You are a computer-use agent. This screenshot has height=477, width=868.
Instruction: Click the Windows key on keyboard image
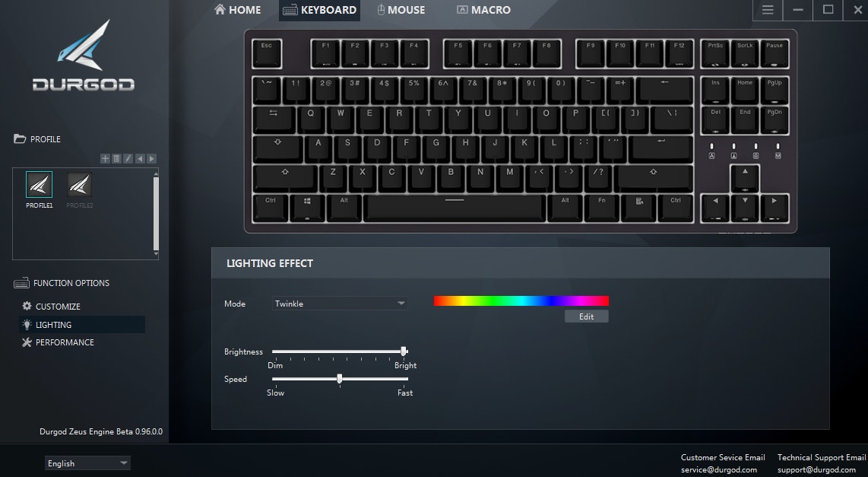pyautogui.click(x=307, y=208)
